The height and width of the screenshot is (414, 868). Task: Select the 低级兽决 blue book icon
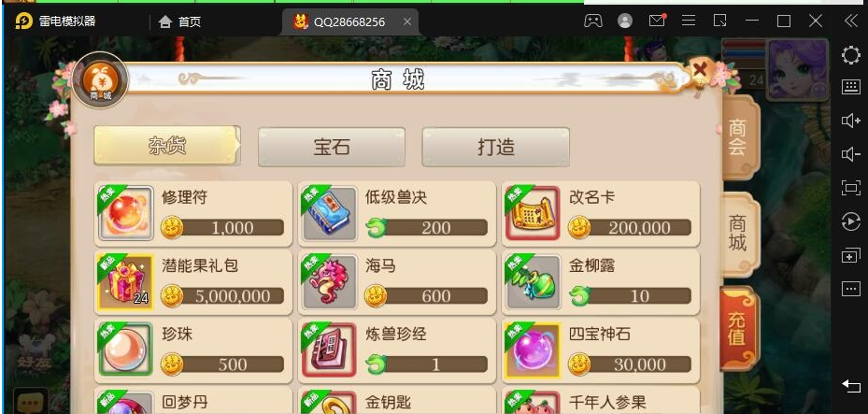(x=330, y=213)
